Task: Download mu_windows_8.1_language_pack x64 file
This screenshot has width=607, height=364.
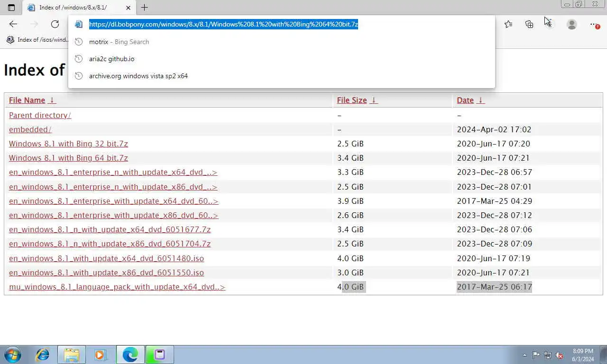Action: click(x=117, y=287)
